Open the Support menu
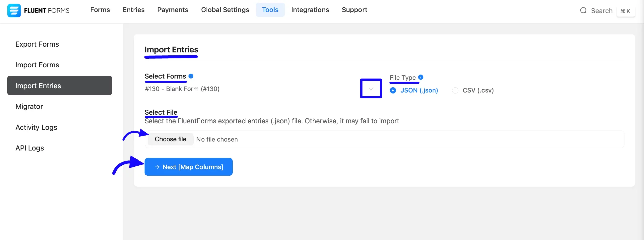The width and height of the screenshot is (644, 240). point(354,10)
